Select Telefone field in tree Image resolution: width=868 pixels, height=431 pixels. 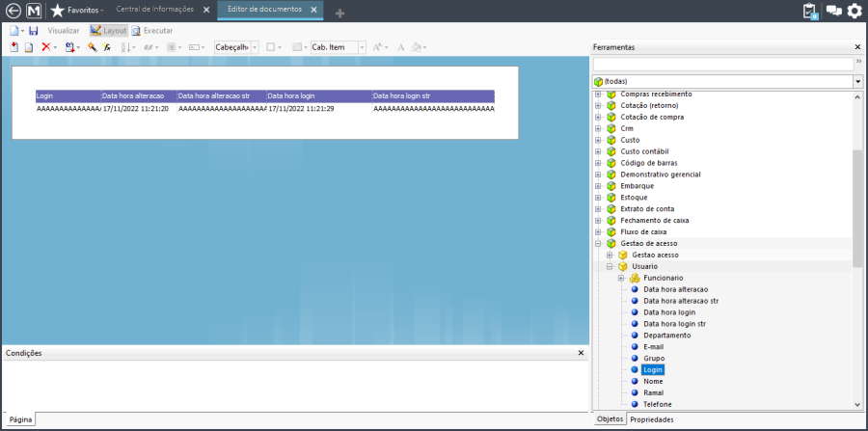pyautogui.click(x=658, y=404)
